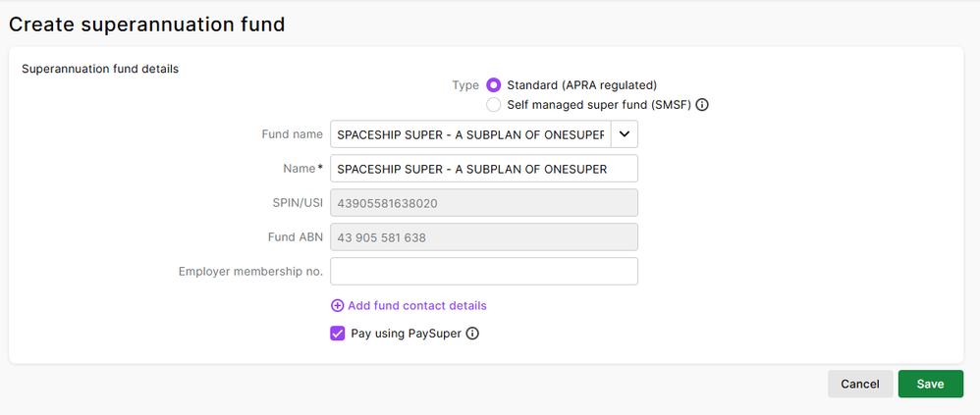This screenshot has height=415, width=980.
Task: Click the greyed-out Fund ABN field
Action: pos(484,237)
